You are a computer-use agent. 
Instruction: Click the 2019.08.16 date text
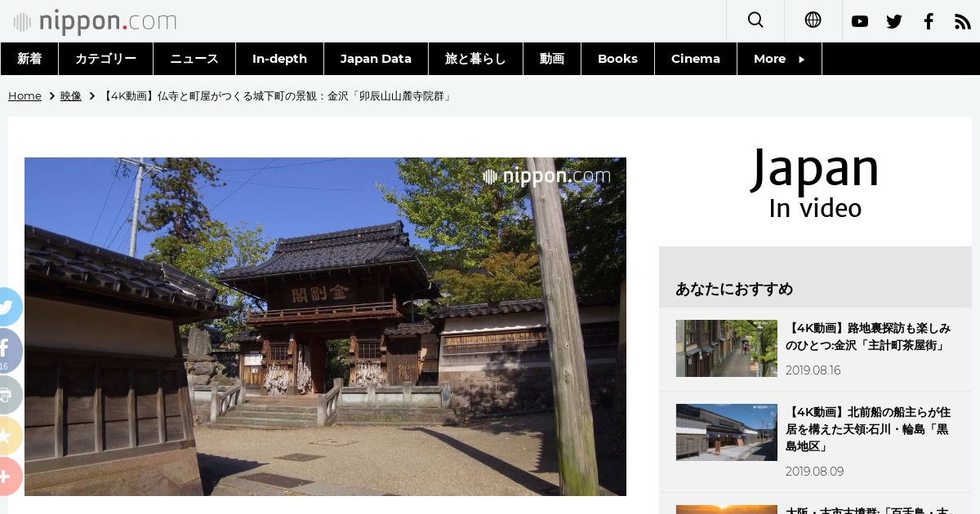[x=813, y=370]
